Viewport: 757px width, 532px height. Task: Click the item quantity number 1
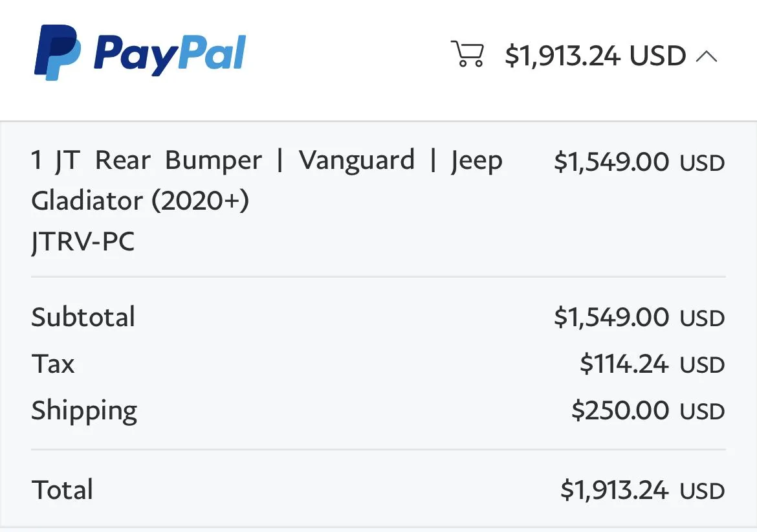pos(36,160)
